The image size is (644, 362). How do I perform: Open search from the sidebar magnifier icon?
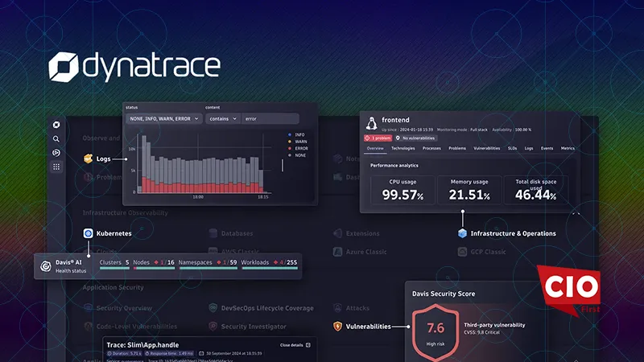coord(56,138)
